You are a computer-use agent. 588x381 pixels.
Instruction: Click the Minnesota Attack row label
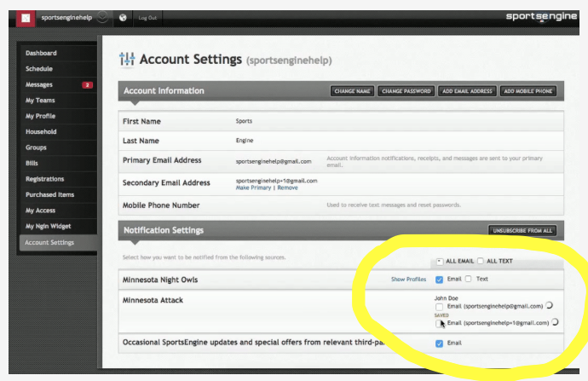153,300
